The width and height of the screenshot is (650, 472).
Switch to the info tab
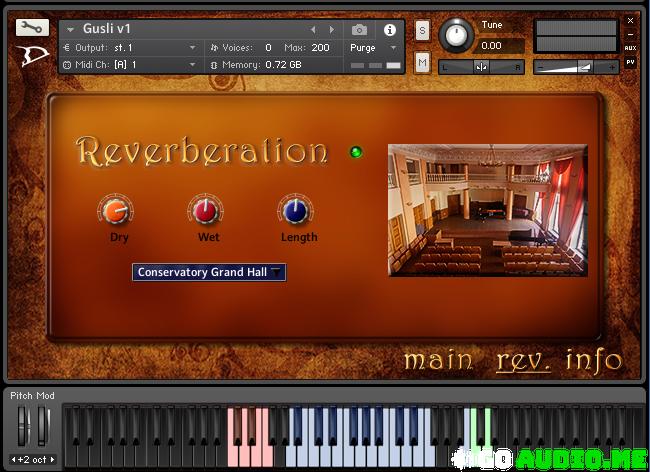[594, 360]
